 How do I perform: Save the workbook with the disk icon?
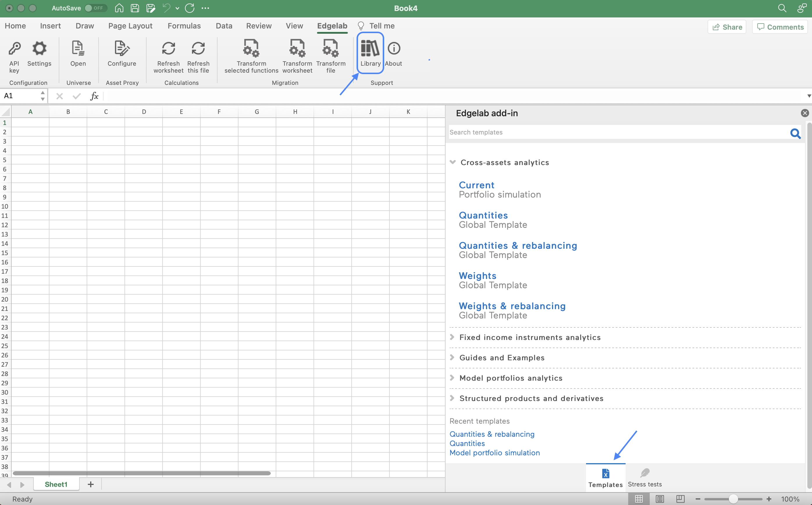pos(135,8)
